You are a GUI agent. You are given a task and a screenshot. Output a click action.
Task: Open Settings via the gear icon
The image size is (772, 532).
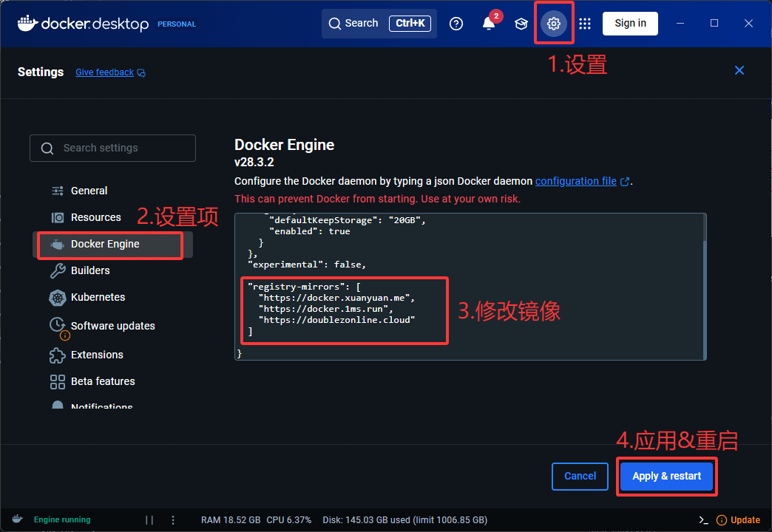tap(553, 23)
